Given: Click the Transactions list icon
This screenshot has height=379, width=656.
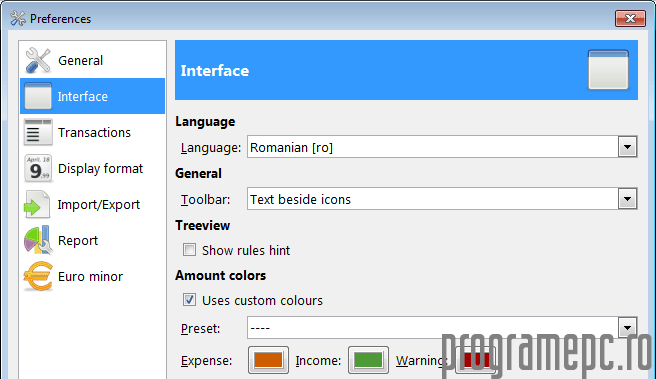Looking at the screenshot, I should click(x=38, y=132).
